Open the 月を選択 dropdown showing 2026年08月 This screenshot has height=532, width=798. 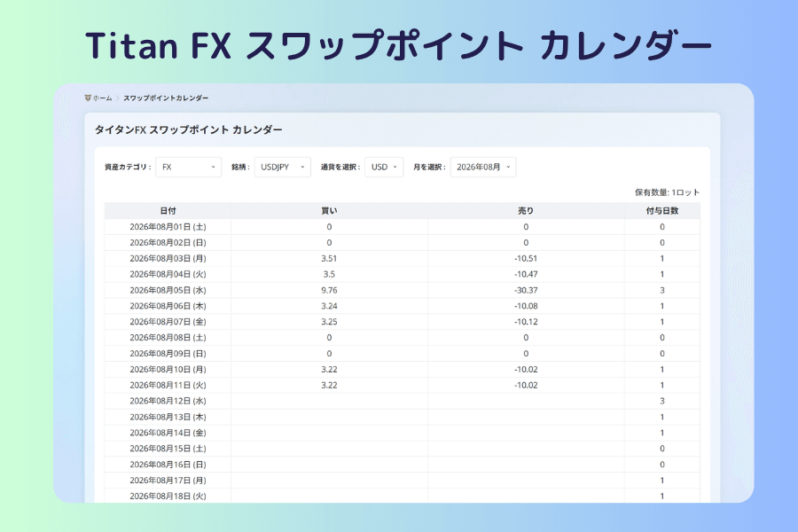coord(483,167)
